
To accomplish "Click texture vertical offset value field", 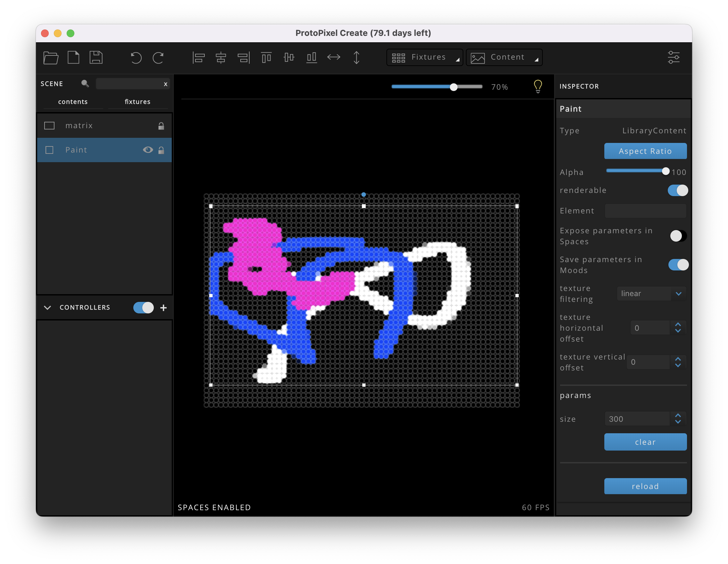I will point(648,362).
